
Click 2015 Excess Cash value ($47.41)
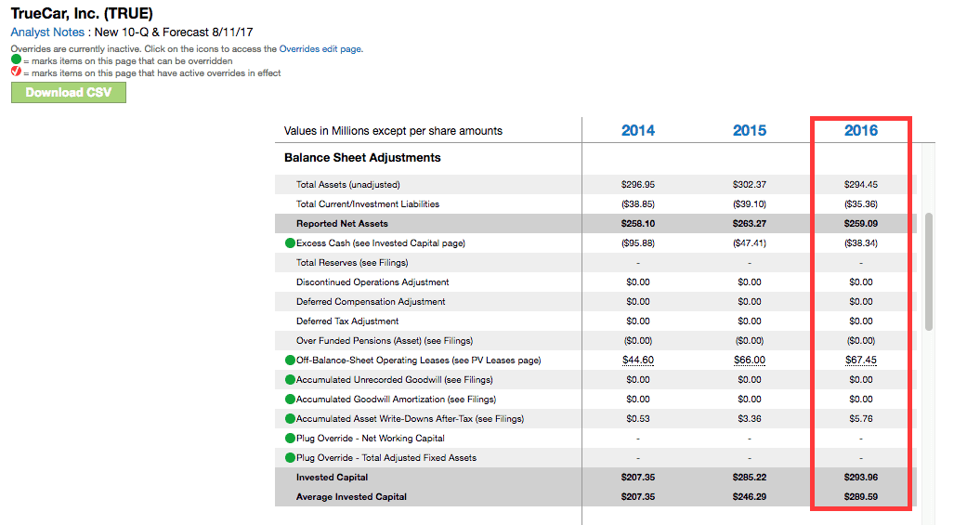pyautogui.click(x=750, y=243)
